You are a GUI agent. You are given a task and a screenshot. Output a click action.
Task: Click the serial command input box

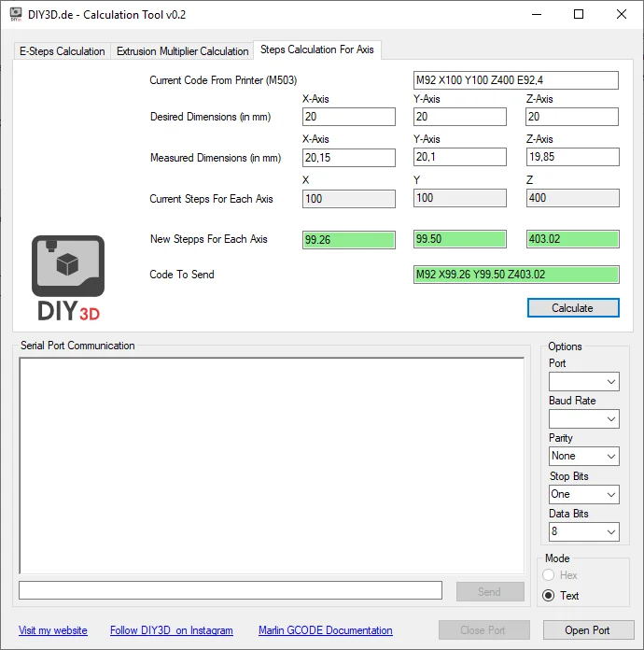(231, 590)
